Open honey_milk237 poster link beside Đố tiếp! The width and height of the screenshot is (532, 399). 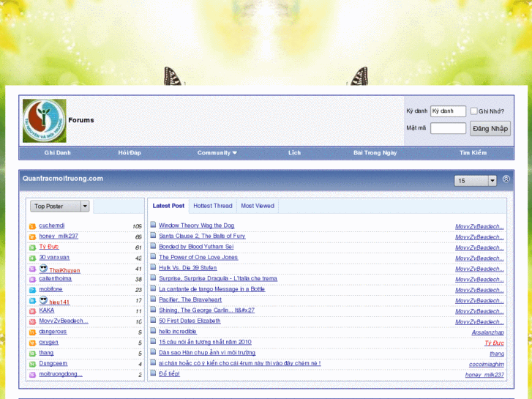click(x=484, y=375)
